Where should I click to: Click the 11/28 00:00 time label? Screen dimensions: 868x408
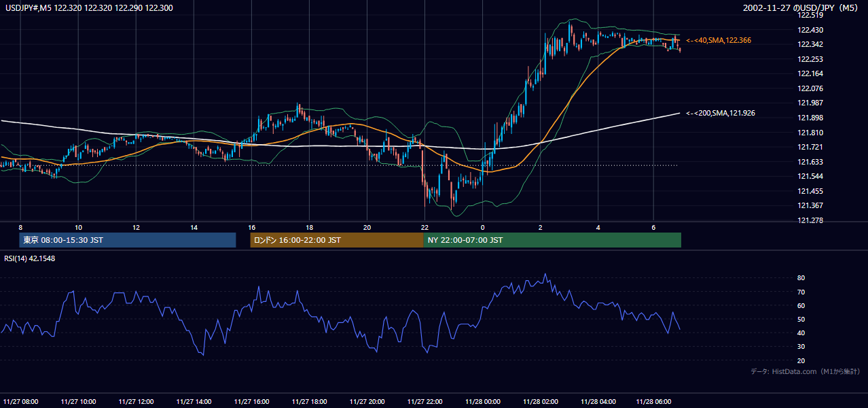483,401
